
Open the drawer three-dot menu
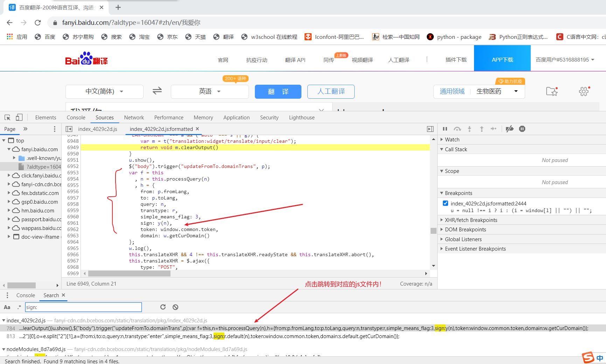click(7, 295)
